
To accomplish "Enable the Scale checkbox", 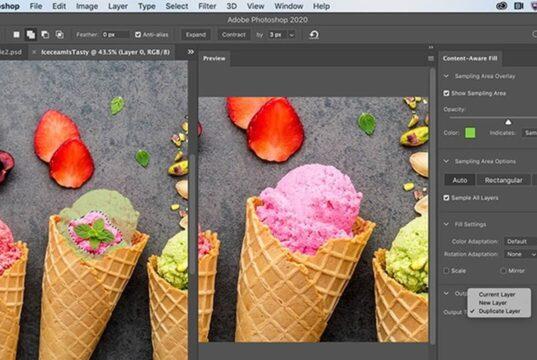I will click(446, 271).
